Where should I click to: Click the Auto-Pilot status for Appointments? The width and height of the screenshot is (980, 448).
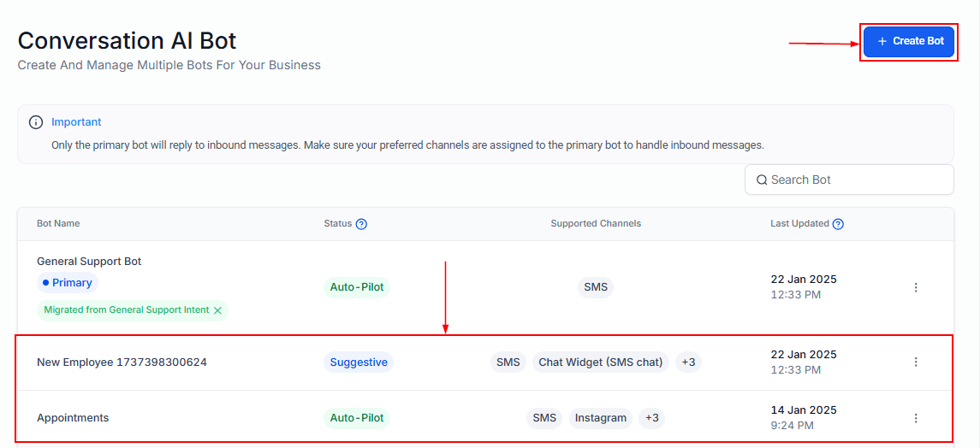coord(356,418)
